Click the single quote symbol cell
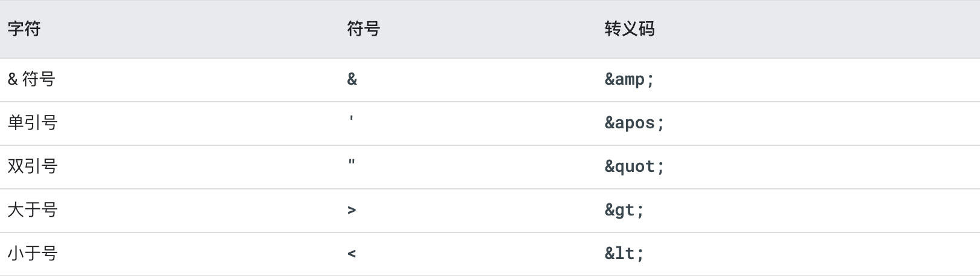 (352, 117)
